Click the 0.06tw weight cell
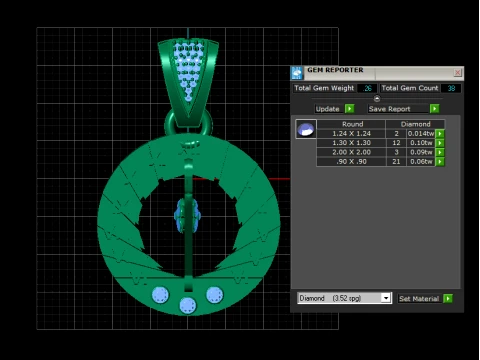This screenshot has width=480, height=360. click(421, 162)
